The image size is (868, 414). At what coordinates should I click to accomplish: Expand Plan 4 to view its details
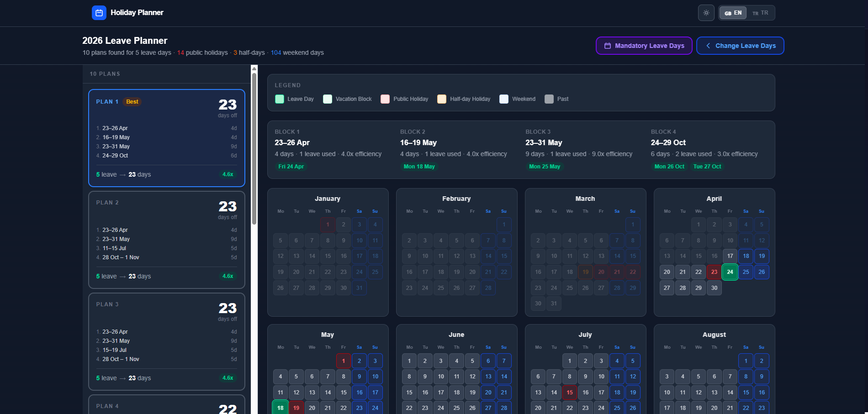tap(166, 406)
